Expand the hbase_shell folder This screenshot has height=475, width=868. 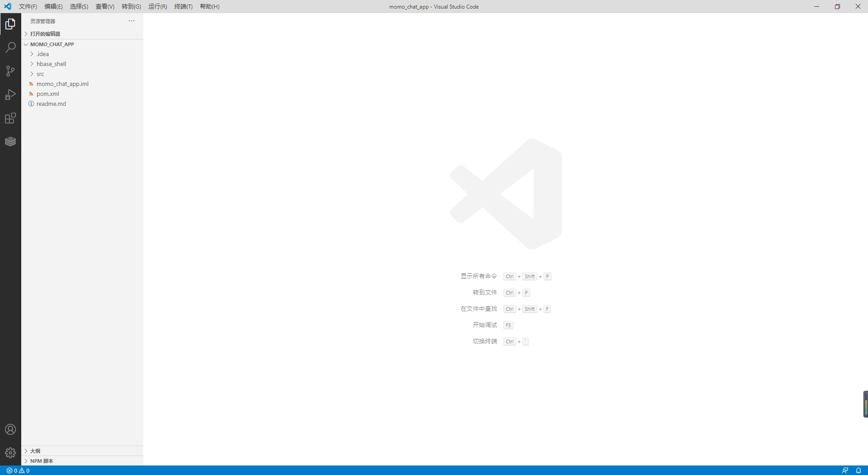click(x=82, y=64)
